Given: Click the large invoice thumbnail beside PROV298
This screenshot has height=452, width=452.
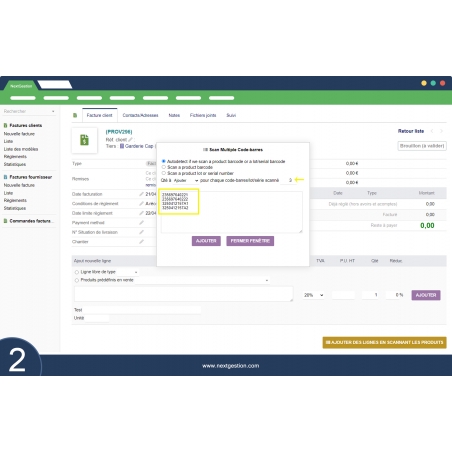Looking at the screenshot, I should pos(85,140).
